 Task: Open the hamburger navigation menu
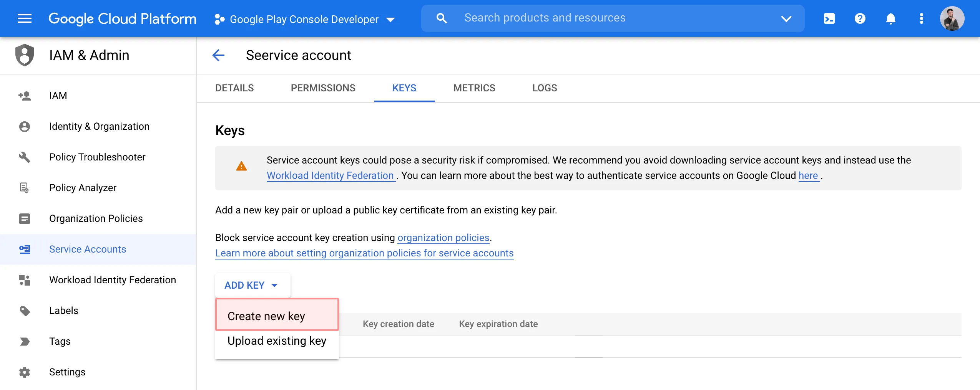[25, 18]
